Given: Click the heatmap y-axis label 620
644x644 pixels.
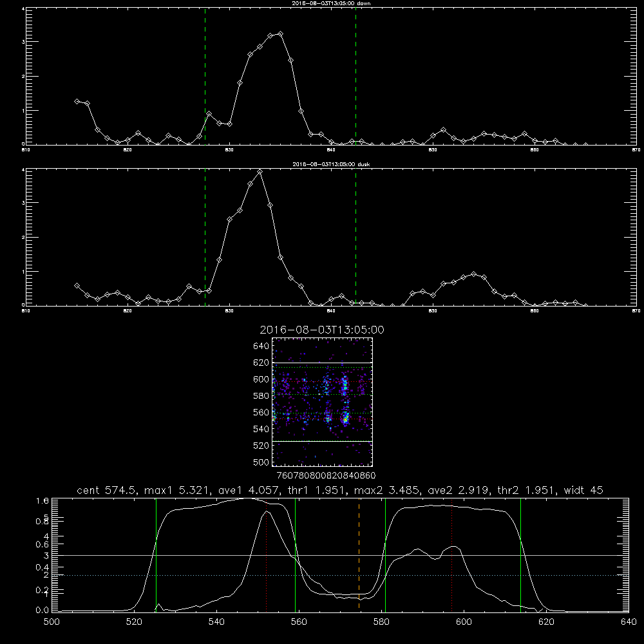Looking at the screenshot, I should coord(261,363).
